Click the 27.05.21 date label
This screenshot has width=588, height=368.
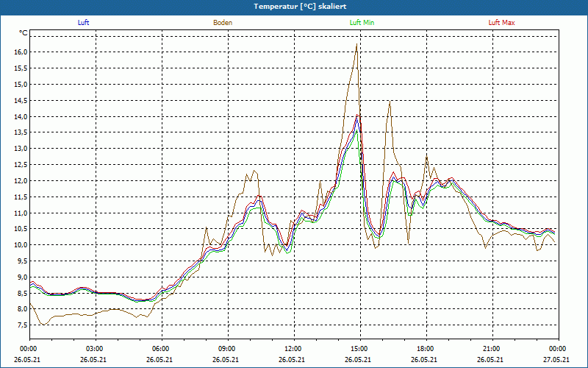point(556,359)
